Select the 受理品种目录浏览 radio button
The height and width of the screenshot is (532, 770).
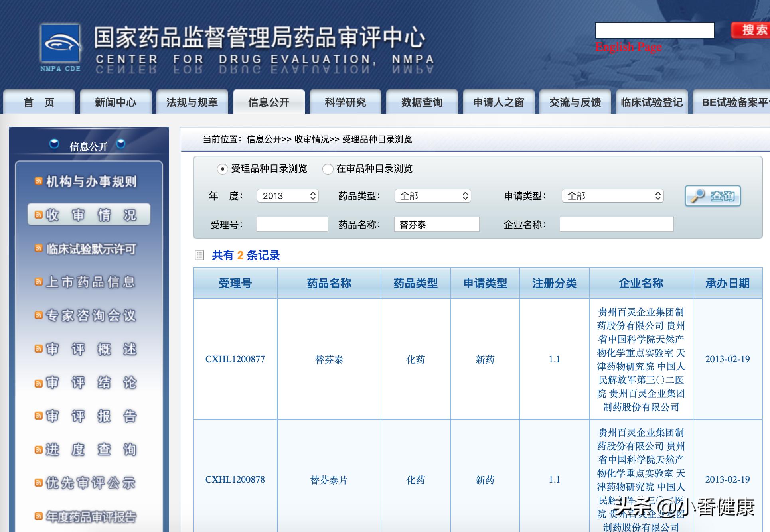pyautogui.click(x=223, y=169)
